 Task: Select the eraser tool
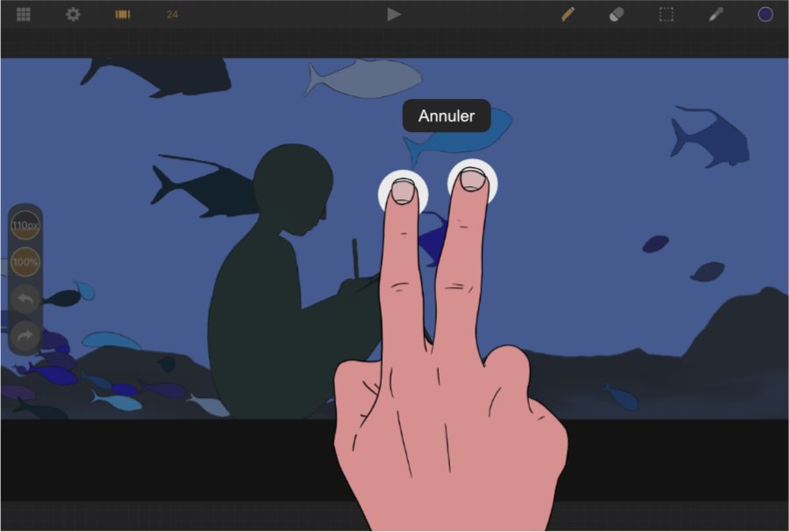click(616, 15)
